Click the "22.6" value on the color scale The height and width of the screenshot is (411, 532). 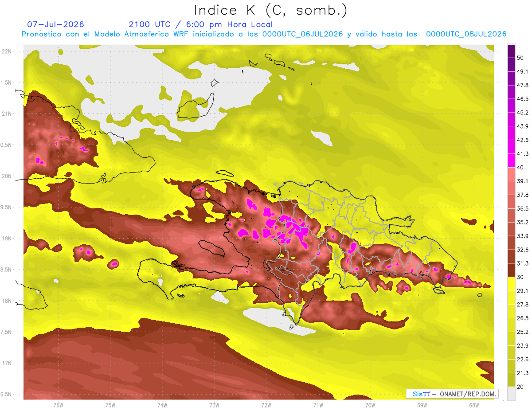pos(523,359)
